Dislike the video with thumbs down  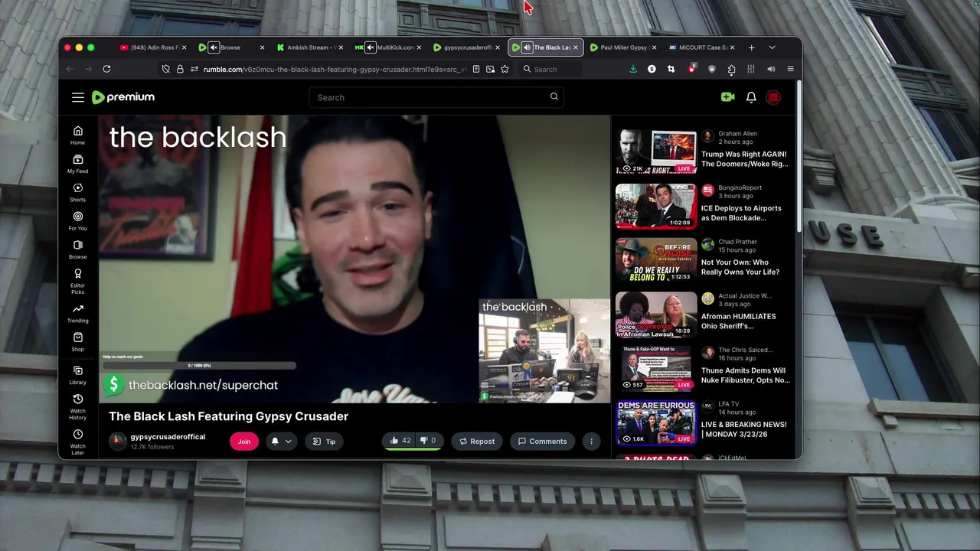427,441
